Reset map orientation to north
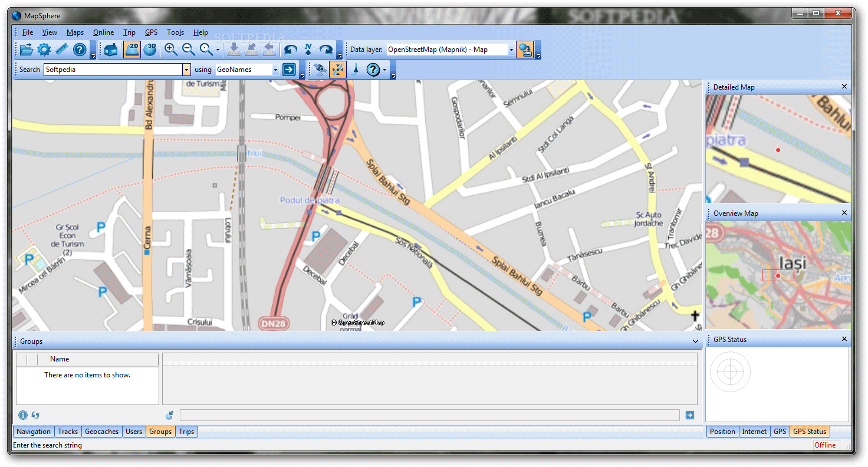 [x=308, y=50]
